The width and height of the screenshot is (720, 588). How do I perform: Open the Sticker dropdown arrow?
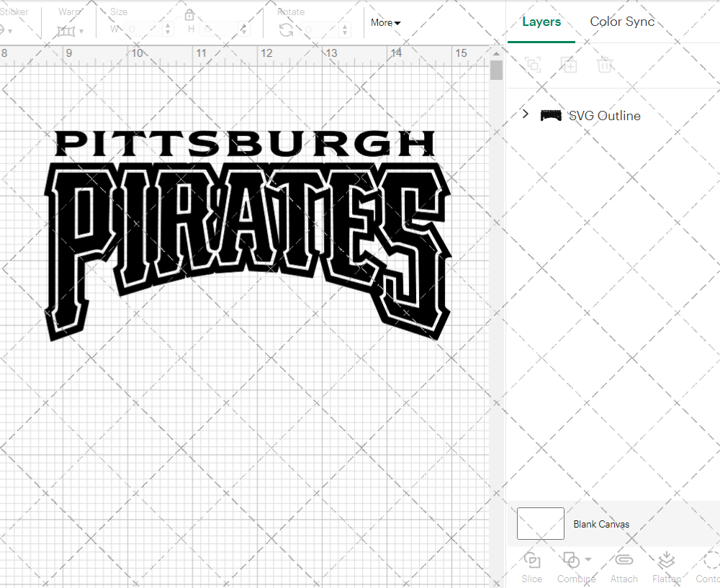coord(10,31)
